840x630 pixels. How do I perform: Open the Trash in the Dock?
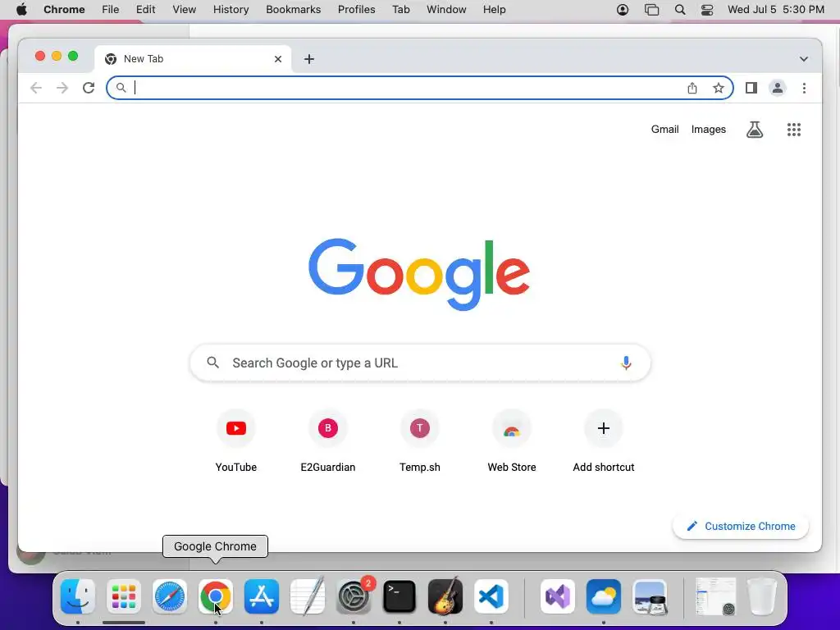(x=761, y=596)
